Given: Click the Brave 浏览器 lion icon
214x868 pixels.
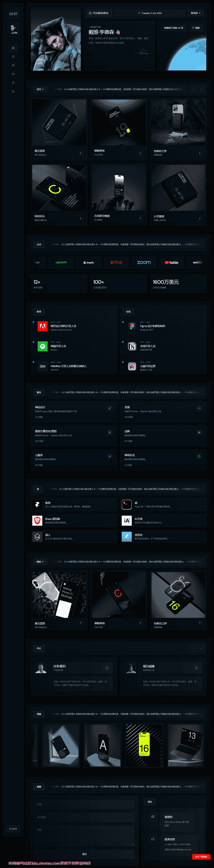Looking at the screenshot, I should click(37, 521).
